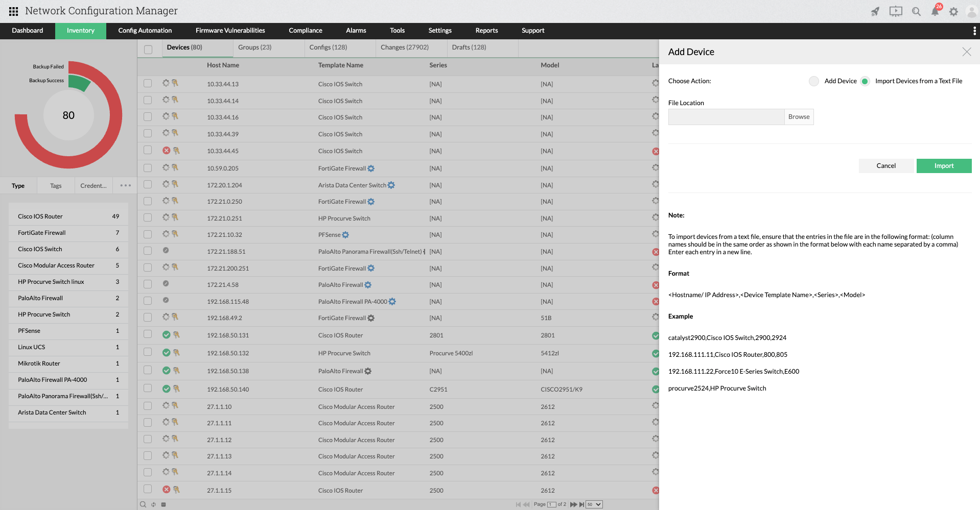Open the Compliance menu
The image size is (980, 510).
[306, 31]
